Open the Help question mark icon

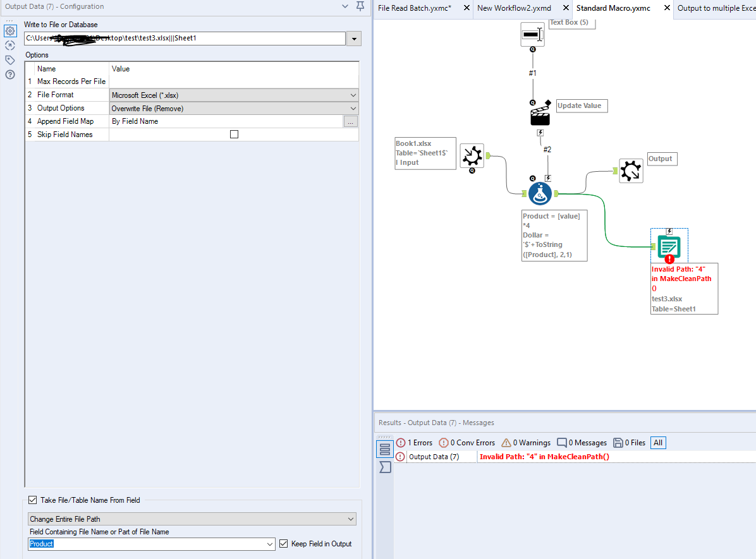click(9, 75)
